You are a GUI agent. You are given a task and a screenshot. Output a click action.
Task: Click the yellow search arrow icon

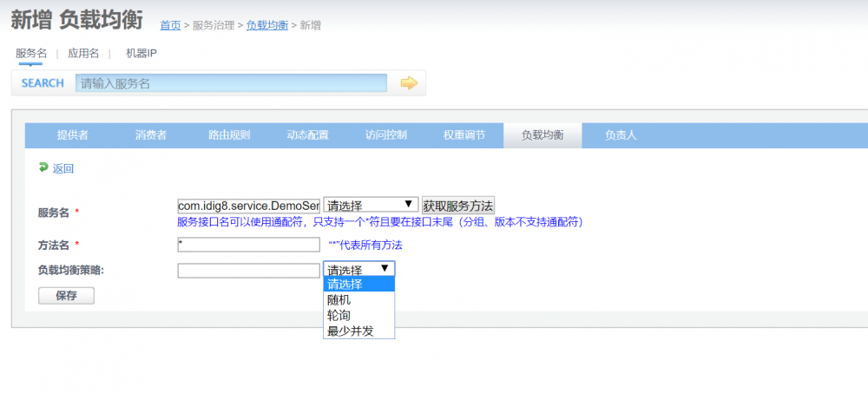[x=409, y=83]
